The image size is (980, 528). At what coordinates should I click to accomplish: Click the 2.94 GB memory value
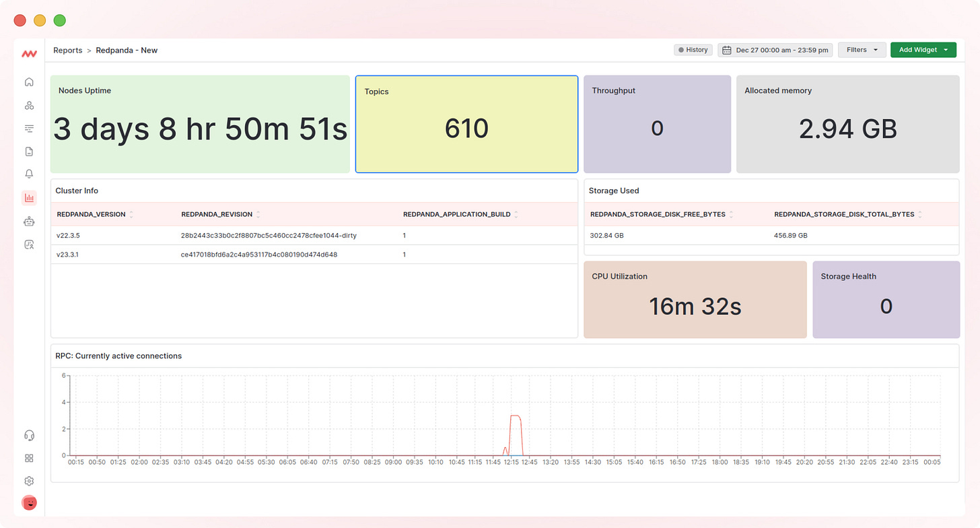[848, 129]
